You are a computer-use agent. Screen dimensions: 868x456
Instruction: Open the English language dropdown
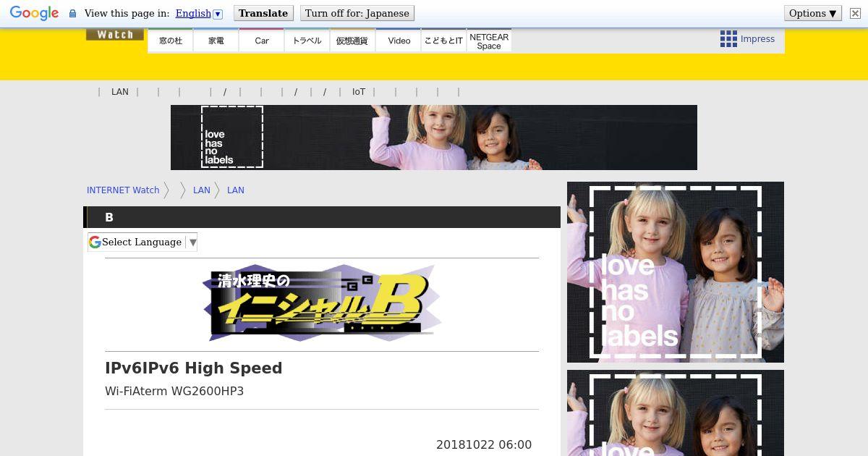199,13
